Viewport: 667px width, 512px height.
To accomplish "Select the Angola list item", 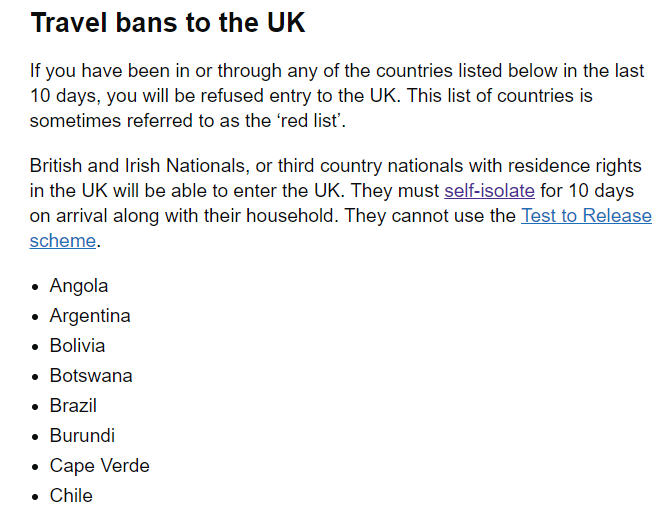I will [79, 286].
